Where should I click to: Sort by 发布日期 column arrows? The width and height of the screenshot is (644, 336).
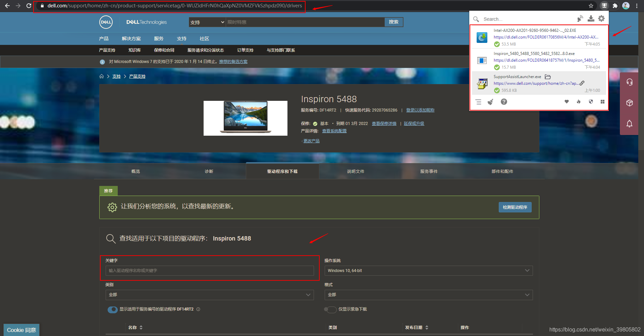point(427,328)
